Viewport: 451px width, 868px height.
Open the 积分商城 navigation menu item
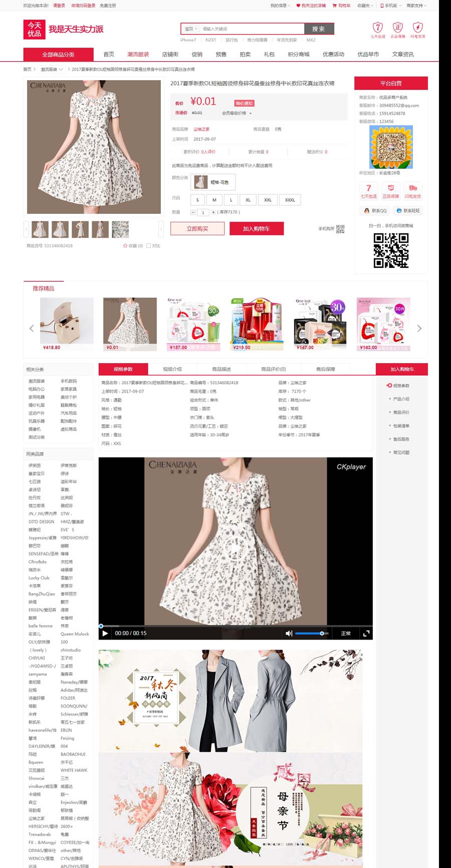tap(299, 54)
